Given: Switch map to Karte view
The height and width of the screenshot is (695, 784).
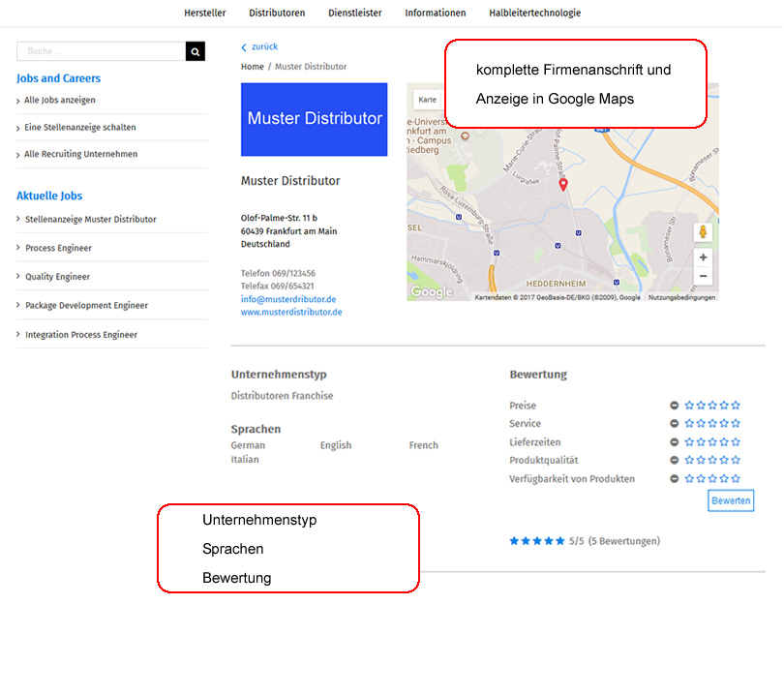Looking at the screenshot, I should tap(428, 100).
